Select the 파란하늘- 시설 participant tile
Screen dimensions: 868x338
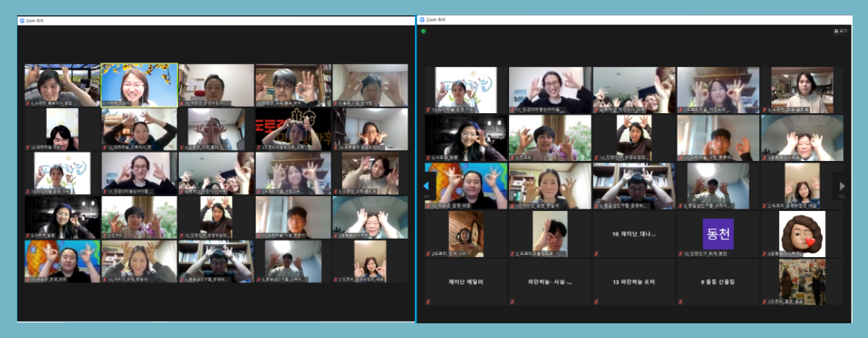point(550,281)
